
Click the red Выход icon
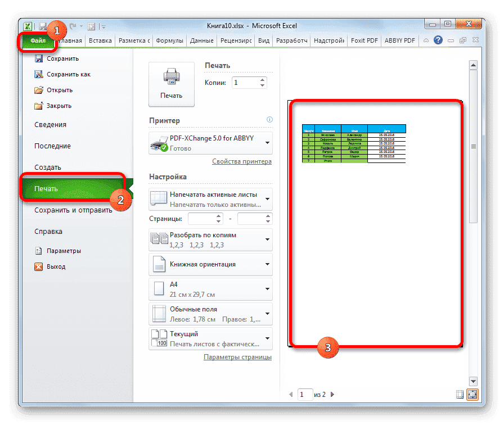[x=39, y=266]
